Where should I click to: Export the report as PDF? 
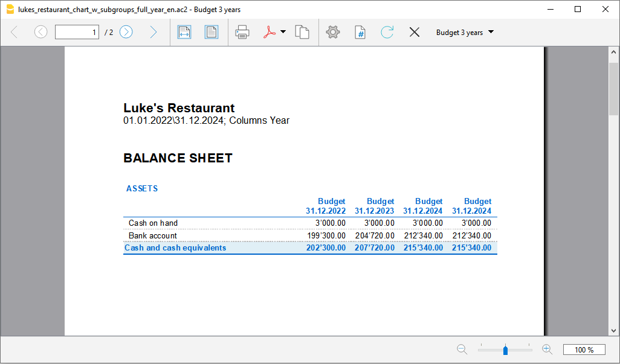tap(270, 32)
